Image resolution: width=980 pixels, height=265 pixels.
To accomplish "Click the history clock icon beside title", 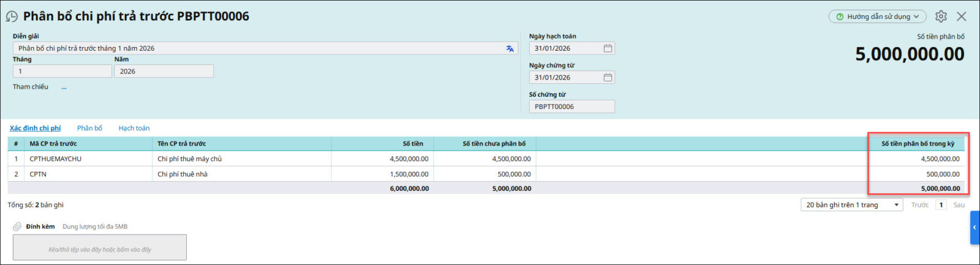I will (x=12, y=17).
